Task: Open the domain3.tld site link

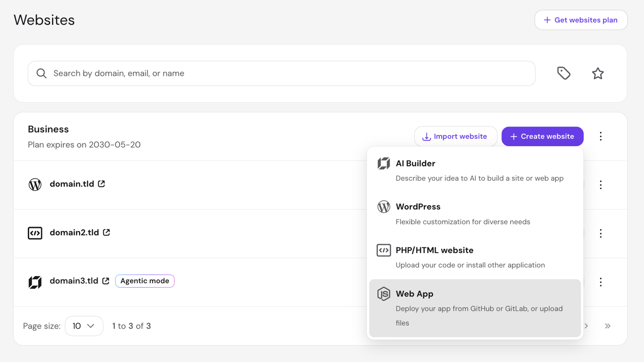Action: click(x=74, y=281)
